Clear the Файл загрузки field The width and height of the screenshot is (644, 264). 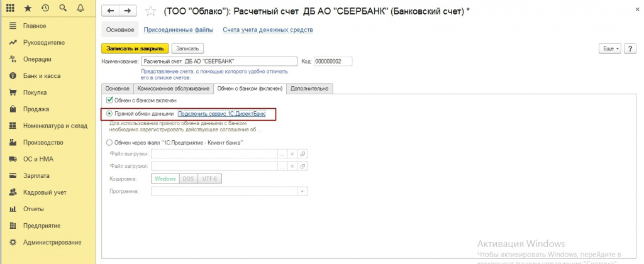click(292, 167)
